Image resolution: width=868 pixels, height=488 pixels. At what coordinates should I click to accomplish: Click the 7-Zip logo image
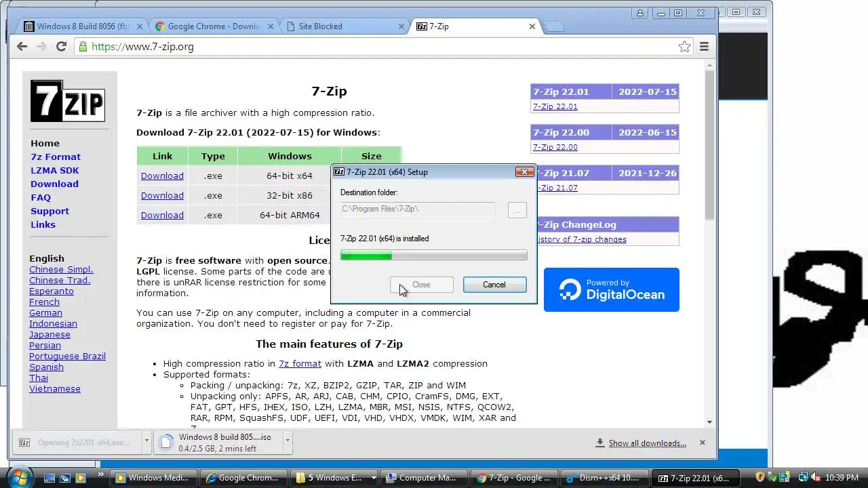(68, 101)
